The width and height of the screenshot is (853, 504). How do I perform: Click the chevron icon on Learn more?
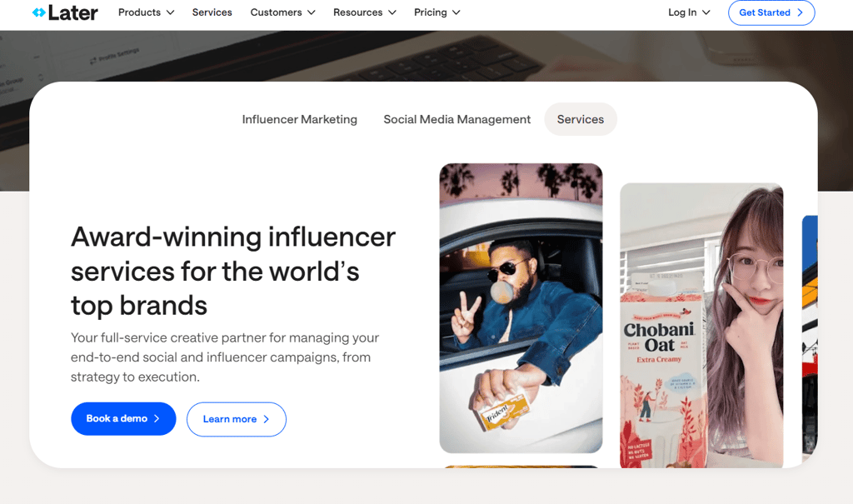click(266, 419)
